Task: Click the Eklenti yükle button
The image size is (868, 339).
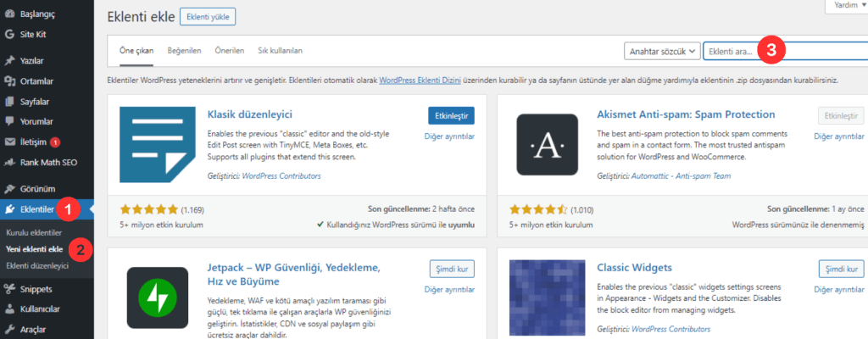Action: coord(209,17)
